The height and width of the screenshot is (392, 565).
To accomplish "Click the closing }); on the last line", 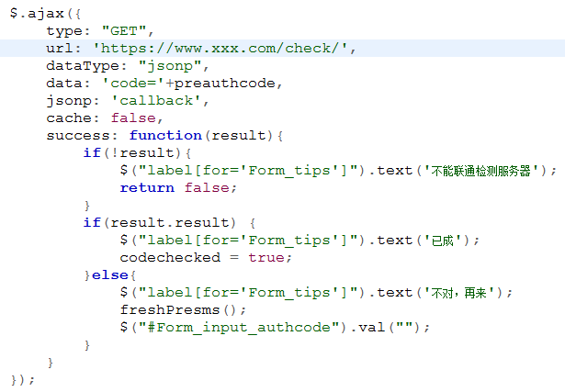I will [22, 379].
